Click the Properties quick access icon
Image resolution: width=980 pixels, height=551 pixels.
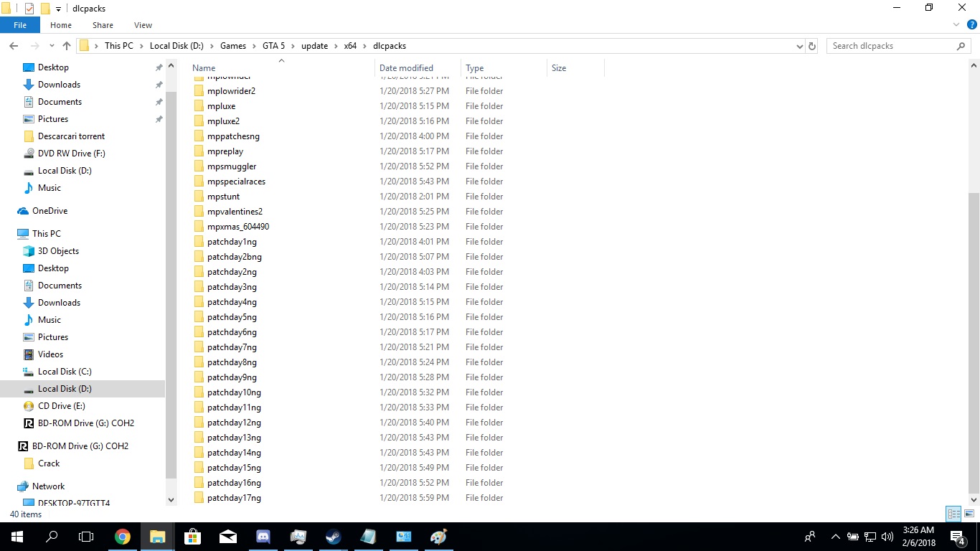29,9
